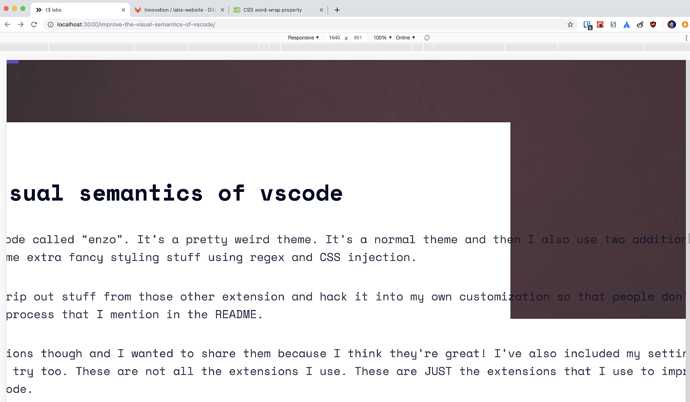Screen dimensions: 690x402
Task: Open the user profile avatar
Action: click(671, 24)
